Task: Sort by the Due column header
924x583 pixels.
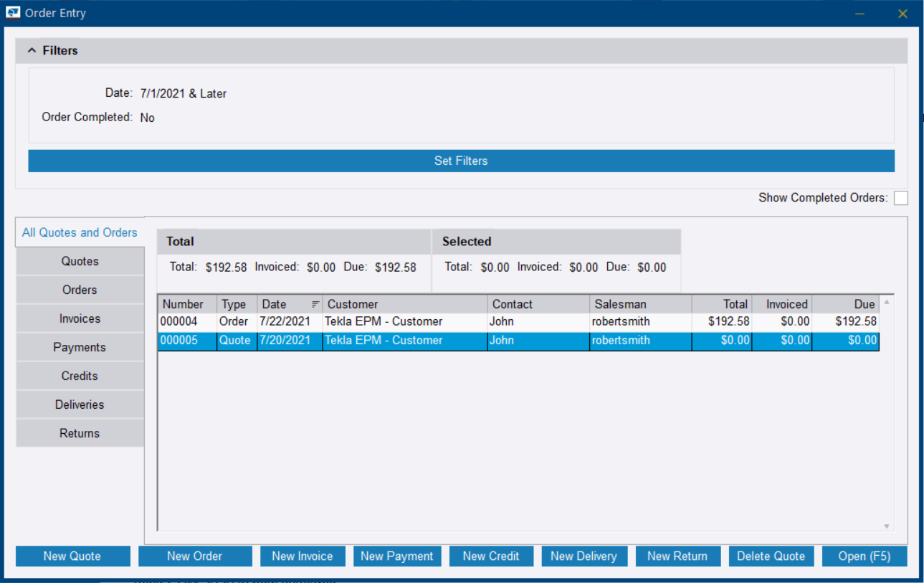Action: click(845, 304)
